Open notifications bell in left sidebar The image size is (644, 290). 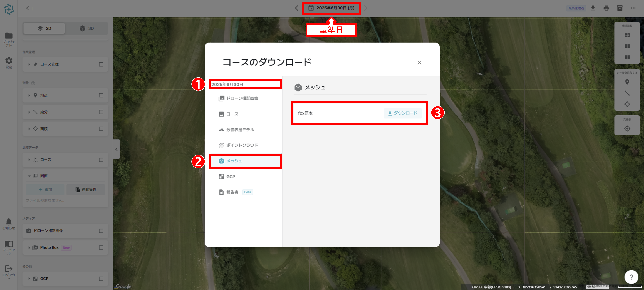coord(9,222)
